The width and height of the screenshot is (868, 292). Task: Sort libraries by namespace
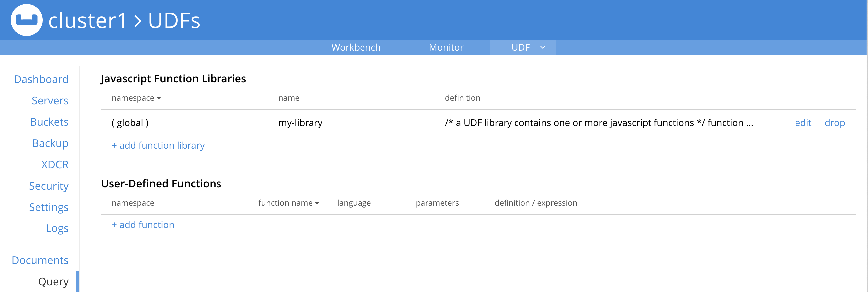(x=136, y=98)
